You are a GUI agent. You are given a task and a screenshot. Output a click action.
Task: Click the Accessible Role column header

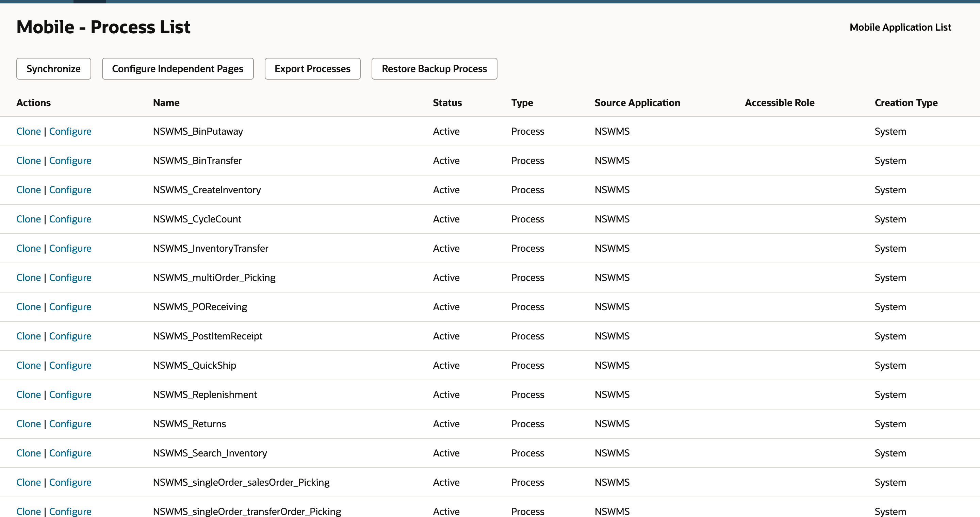tap(780, 103)
